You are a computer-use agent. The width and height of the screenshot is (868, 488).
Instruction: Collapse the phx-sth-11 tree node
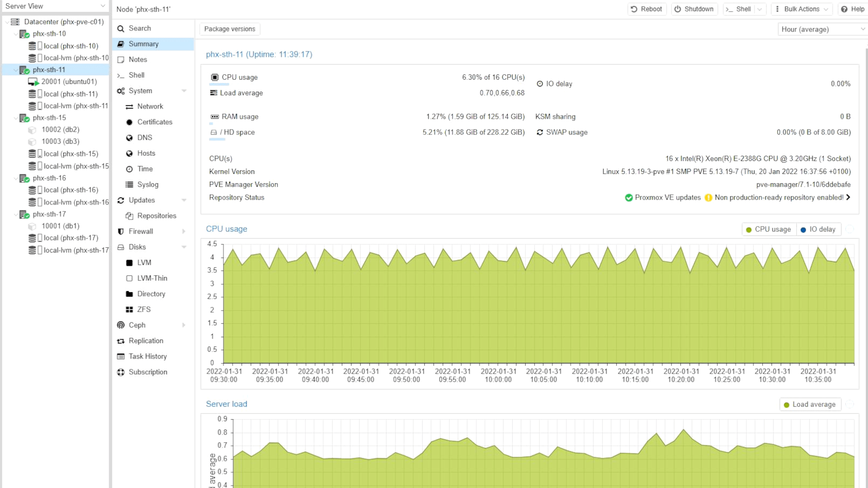15,69
